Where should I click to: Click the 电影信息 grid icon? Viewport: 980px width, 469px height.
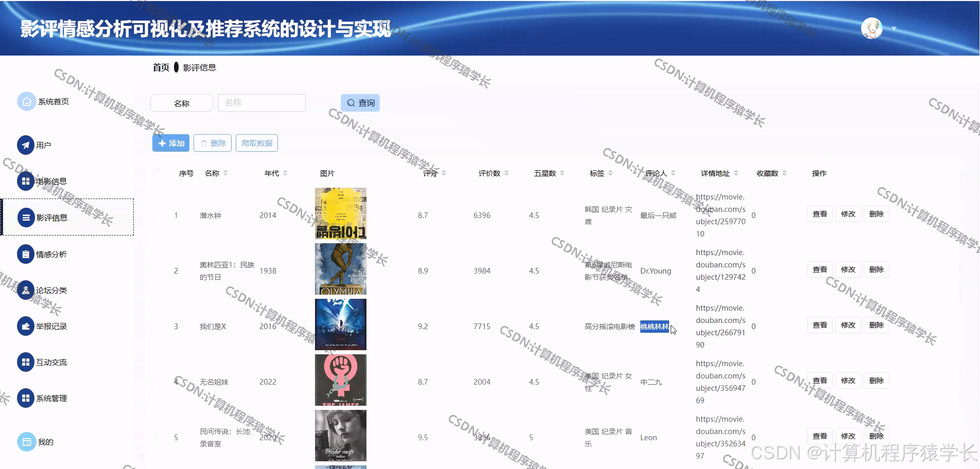(x=26, y=181)
